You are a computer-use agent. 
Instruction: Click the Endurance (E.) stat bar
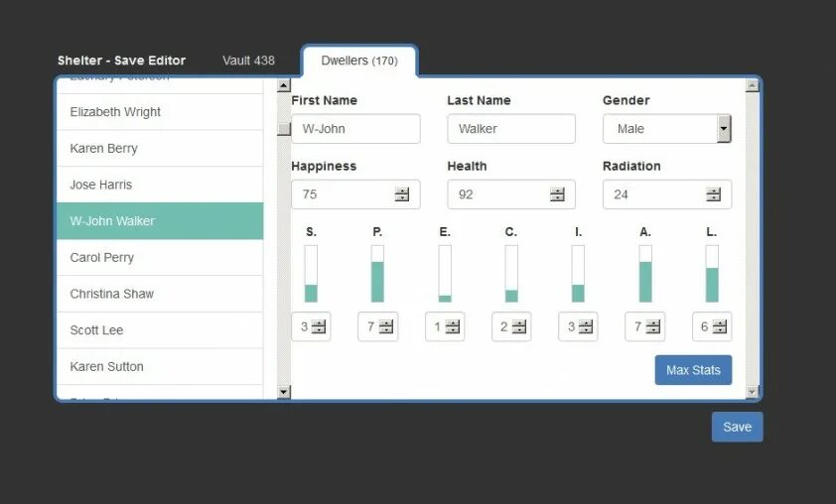click(x=445, y=273)
